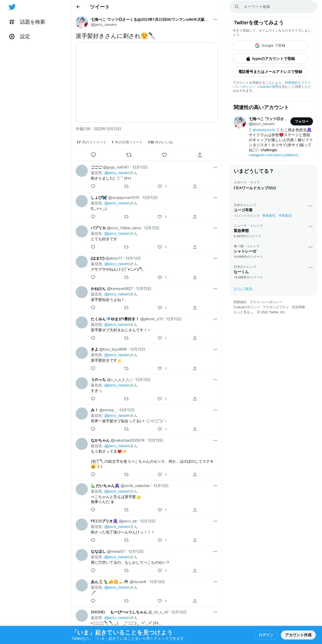Click in the キーワード検索 search field
Viewport: 322px width, 644px height.
pos(273,7)
